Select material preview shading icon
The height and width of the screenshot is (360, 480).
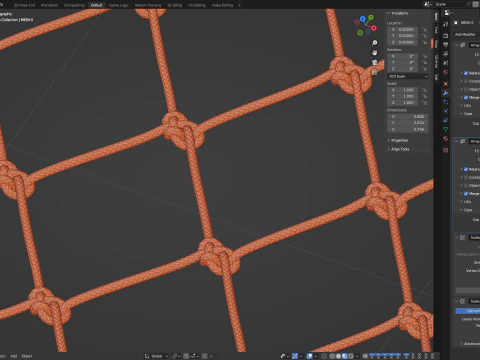pos(345,356)
